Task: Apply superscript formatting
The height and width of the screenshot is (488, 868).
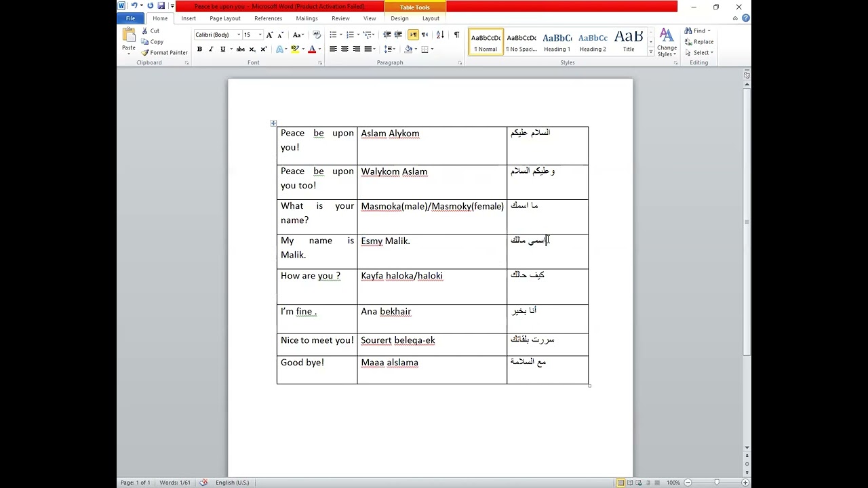Action: coord(263,49)
